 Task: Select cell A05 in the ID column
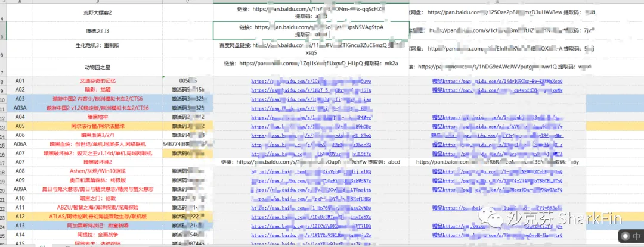click(x=20, y=126)
